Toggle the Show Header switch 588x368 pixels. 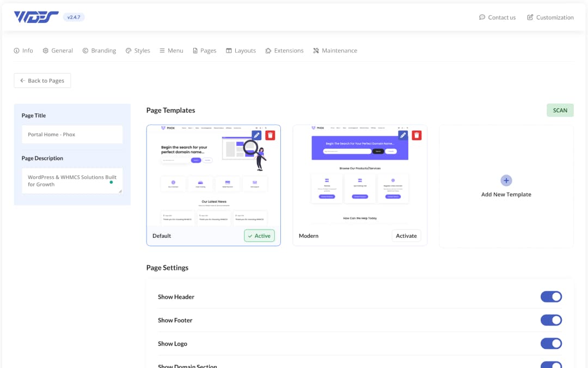point(551,297)
